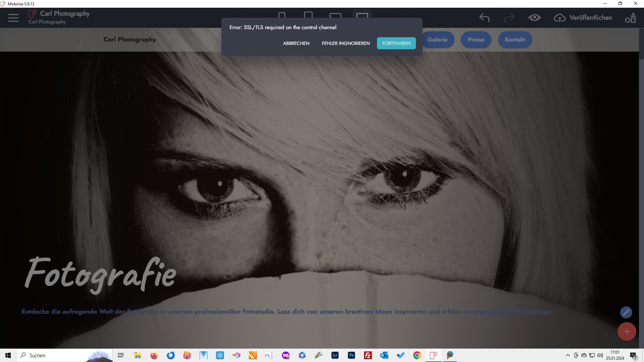The width and height of the screenshot is (644, 362).
Task: Open the shapes/blocks icon in the top right
Action: point(630,17)
